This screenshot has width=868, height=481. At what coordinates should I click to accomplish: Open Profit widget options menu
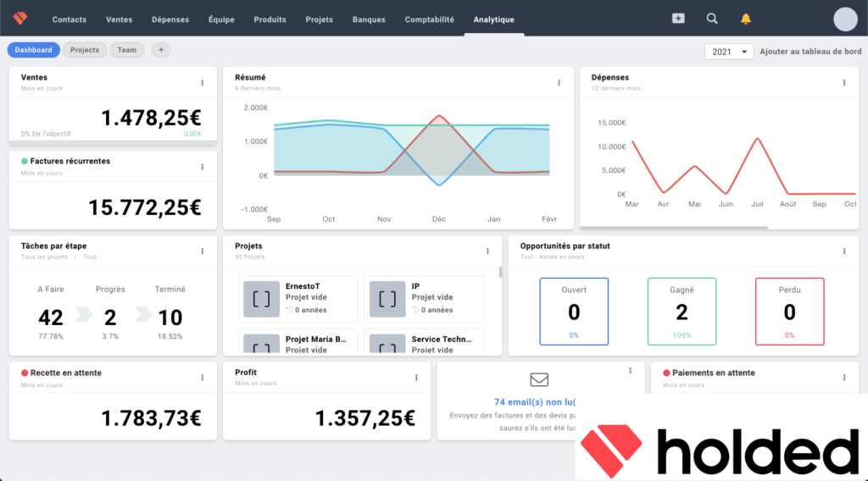pyautogui.click(x=416, y=377)
